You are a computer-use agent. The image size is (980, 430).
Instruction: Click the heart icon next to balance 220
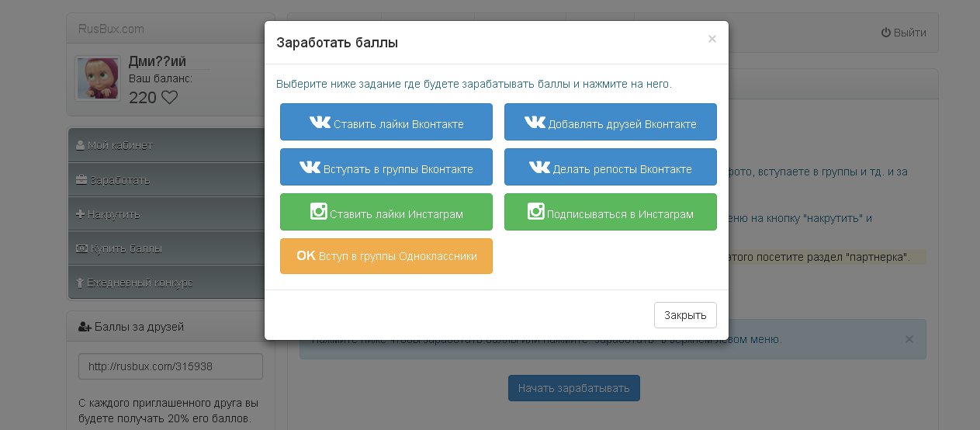pos(169,98)
